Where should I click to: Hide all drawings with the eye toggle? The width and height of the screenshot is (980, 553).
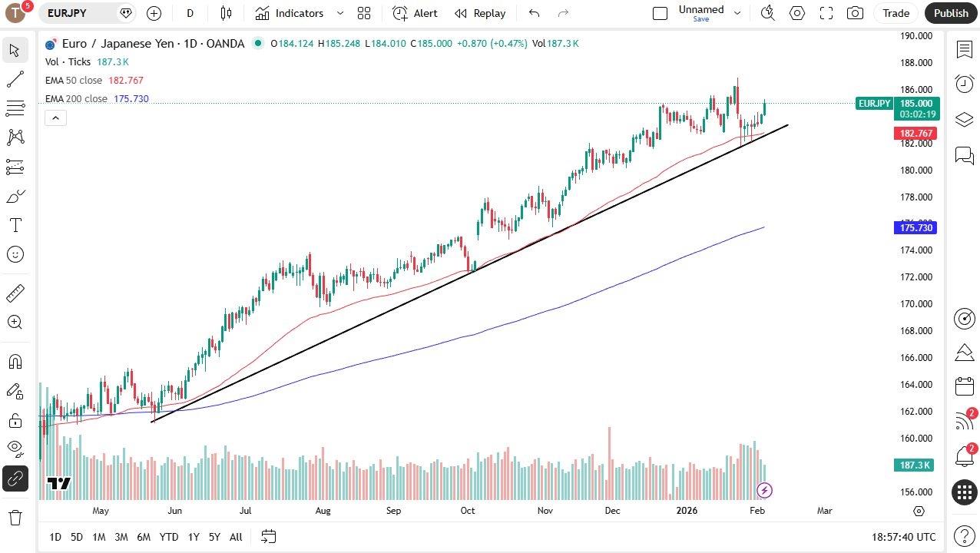[15, 449]
